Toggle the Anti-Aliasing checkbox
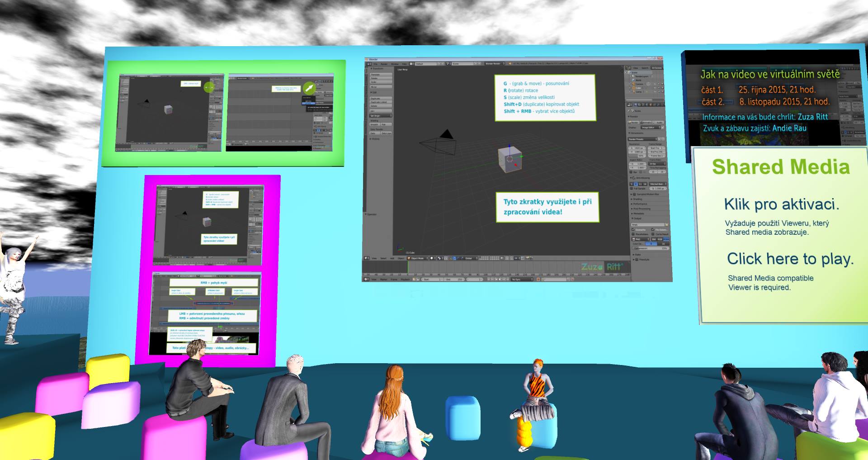 (633, 178)
